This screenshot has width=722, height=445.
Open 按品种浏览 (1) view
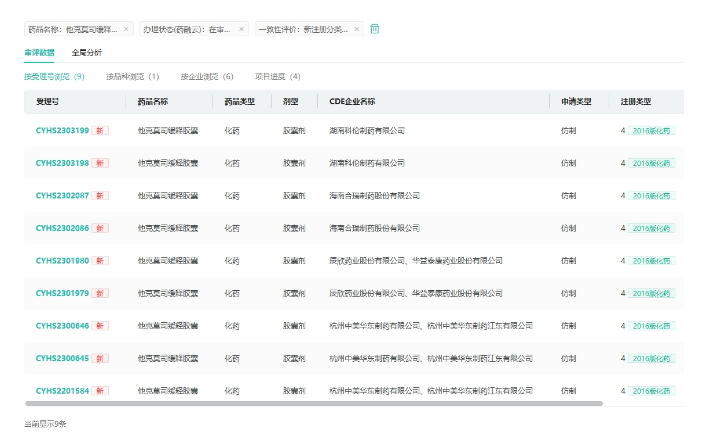133,76
